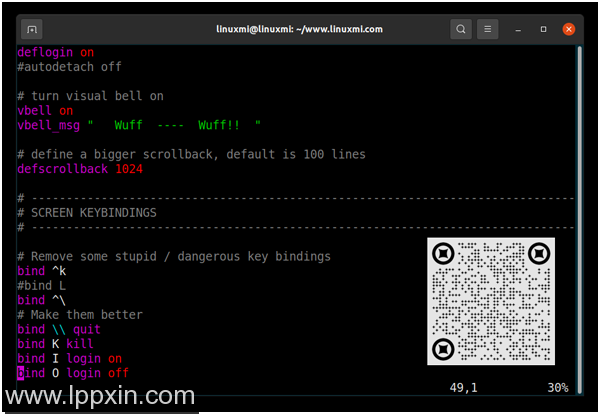Click the 'bind ^k' line
Viewport: 600px width, 414px height.
coord(42,271)
